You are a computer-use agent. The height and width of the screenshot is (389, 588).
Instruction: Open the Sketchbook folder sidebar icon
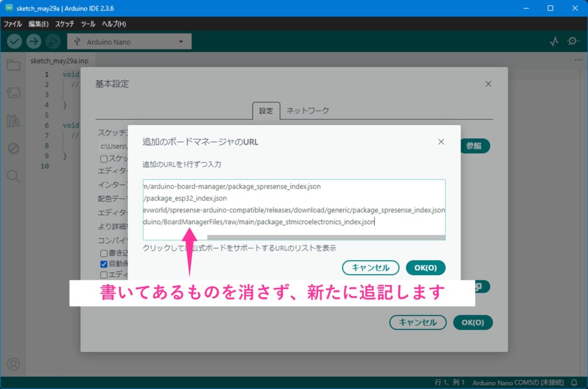14,65
